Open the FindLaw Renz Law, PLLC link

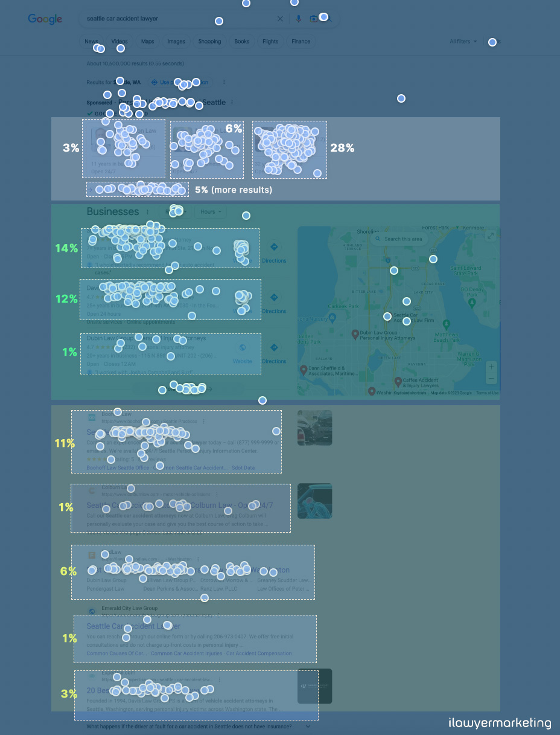[x=219, y=588]
